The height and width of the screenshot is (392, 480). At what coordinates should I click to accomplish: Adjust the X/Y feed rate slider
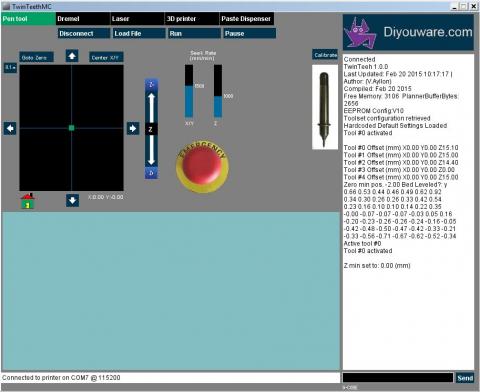(x=189, y=91)
